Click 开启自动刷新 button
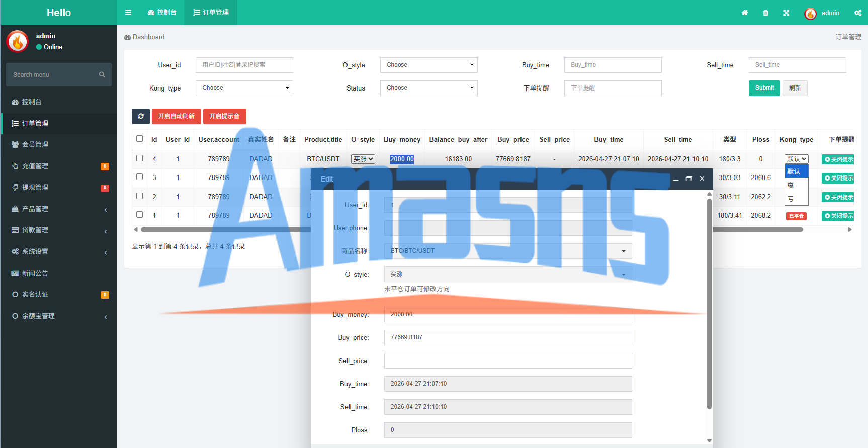Image resolution: width=868 pixels, height=448 pixels. coord(177,116)
